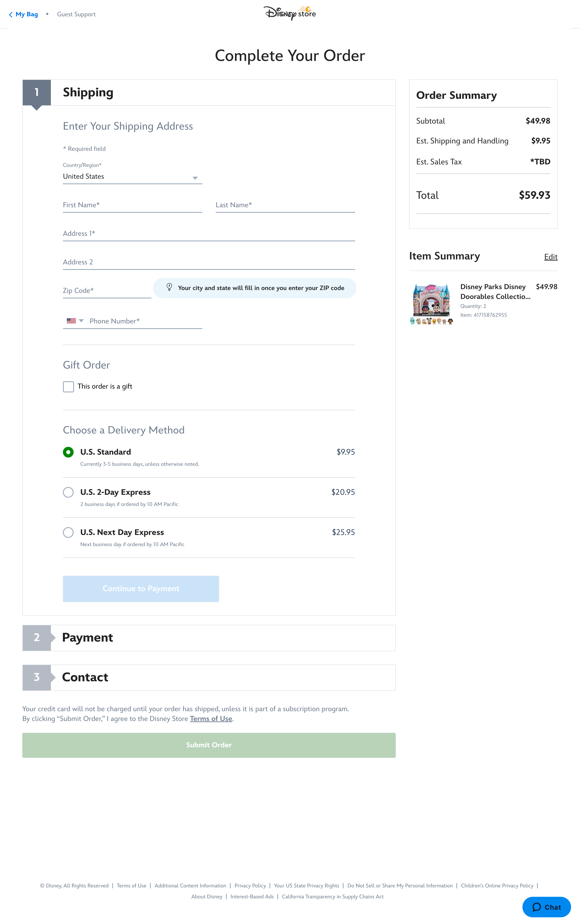Expand the phone country code dropdown arrow
Image resolution: width=580 pixels, height=924 pixels.
(81, 321)
